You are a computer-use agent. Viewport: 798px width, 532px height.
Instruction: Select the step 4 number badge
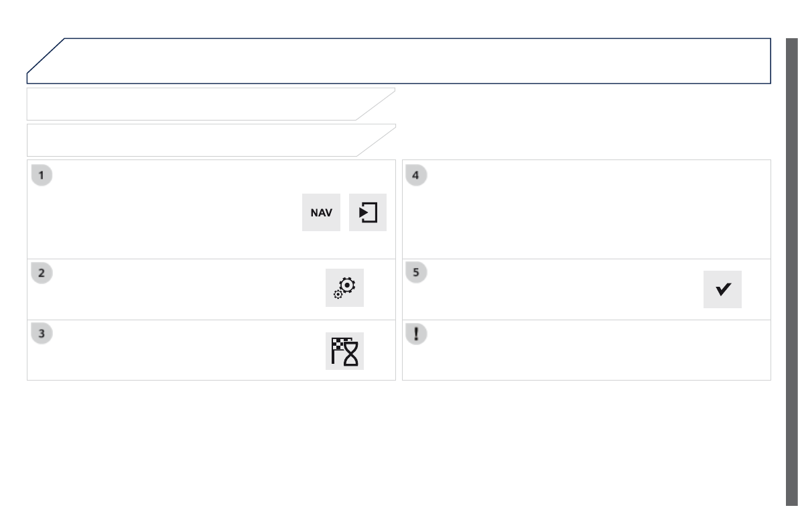click(x=417, y=176)
